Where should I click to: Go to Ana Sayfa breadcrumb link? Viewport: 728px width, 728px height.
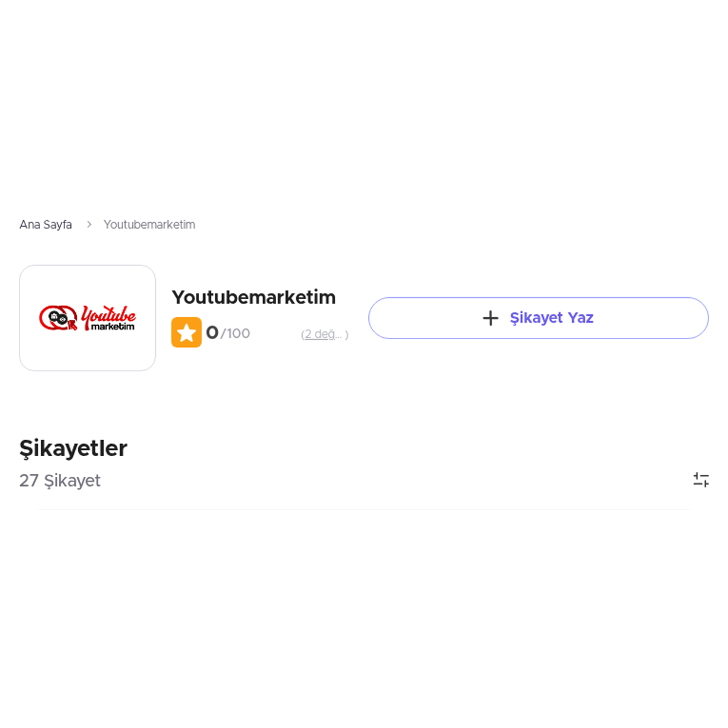pyautogui.click(x=45, y=224)
